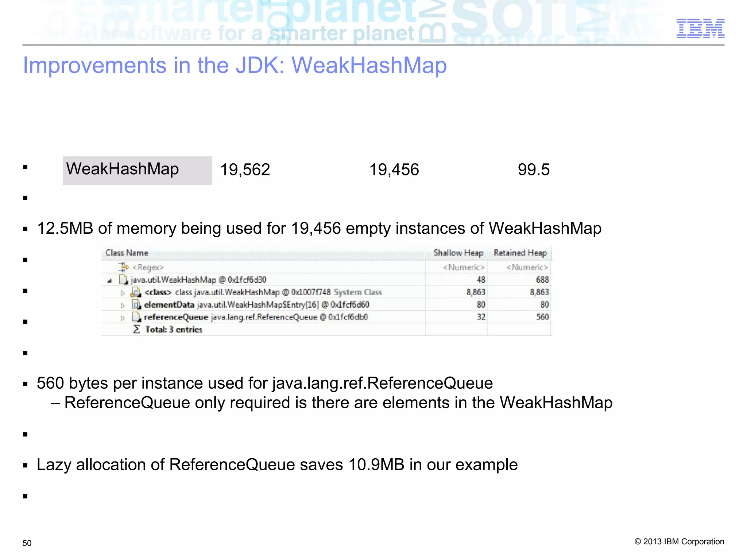
Task: Click the value 19,562
Action: pos(245,170)
